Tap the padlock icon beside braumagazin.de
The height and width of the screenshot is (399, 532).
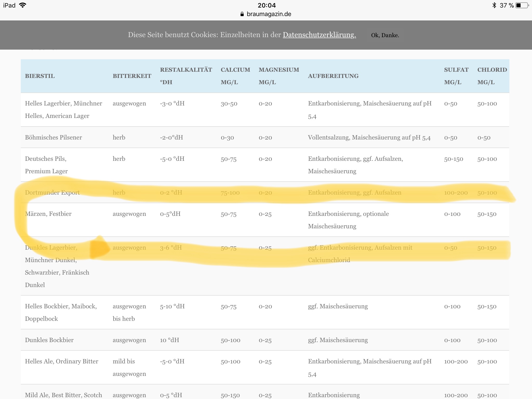coord(242,14)
